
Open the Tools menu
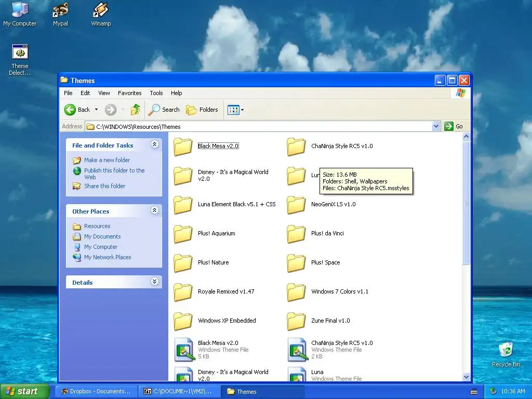[156, 93]
